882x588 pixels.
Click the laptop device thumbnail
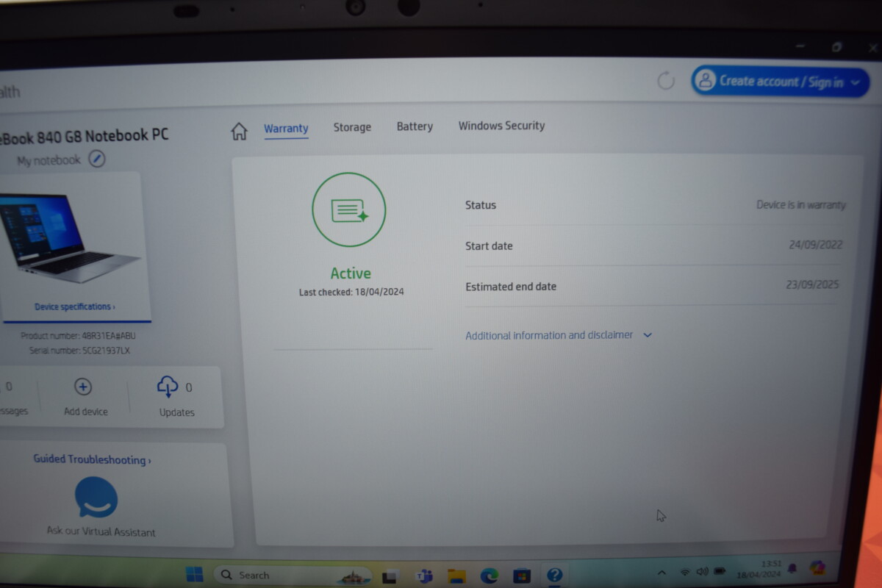tap(70, 238)
